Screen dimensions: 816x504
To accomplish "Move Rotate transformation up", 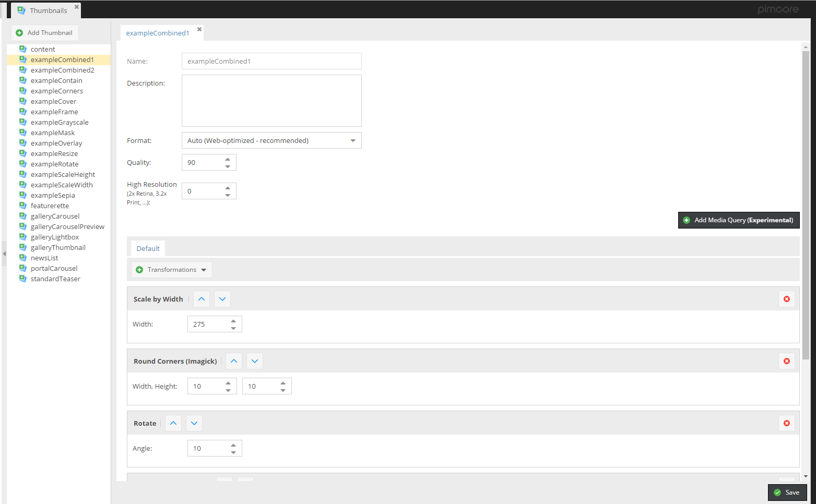I will (173, 423).
